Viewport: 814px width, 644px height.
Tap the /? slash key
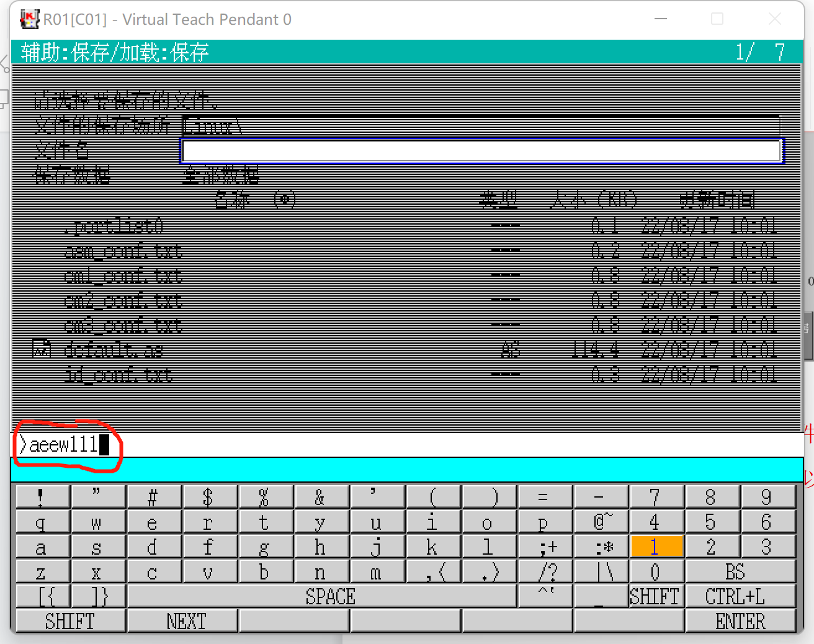coord(545,571)
